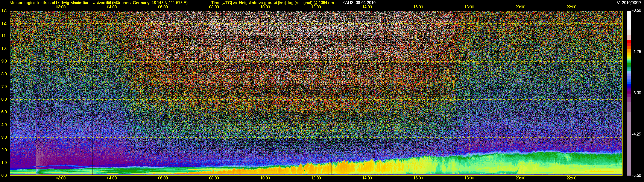Click the '2.0' height axis label
The height and width of the screenshot is (182, 644).
(4, 150)
